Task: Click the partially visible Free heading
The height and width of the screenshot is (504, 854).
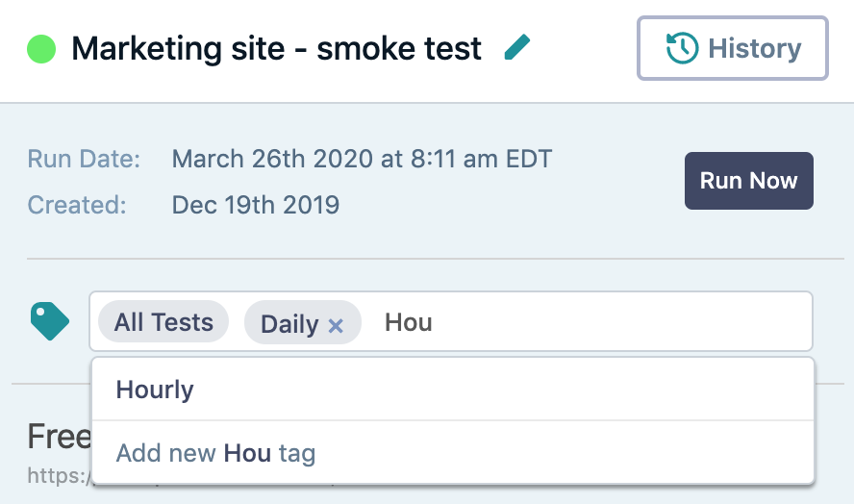Action: (60, 437)
